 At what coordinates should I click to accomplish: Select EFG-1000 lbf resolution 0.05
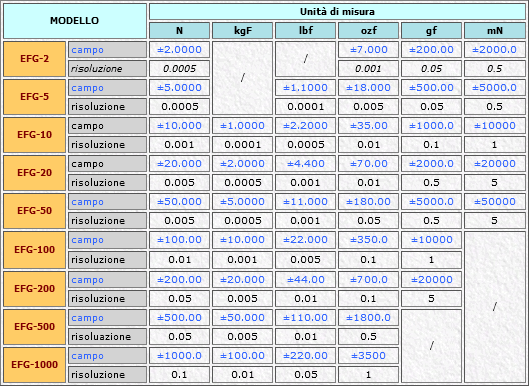[x=306, y=375]
